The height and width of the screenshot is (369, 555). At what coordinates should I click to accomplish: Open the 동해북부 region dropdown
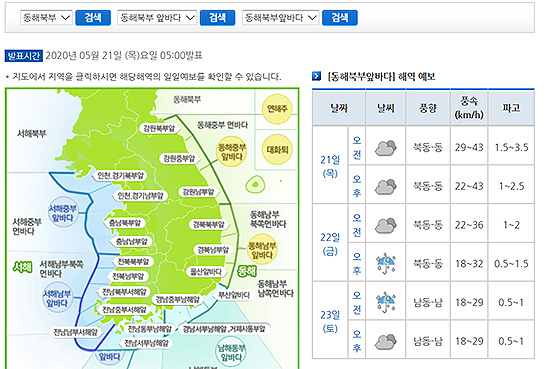46,18
